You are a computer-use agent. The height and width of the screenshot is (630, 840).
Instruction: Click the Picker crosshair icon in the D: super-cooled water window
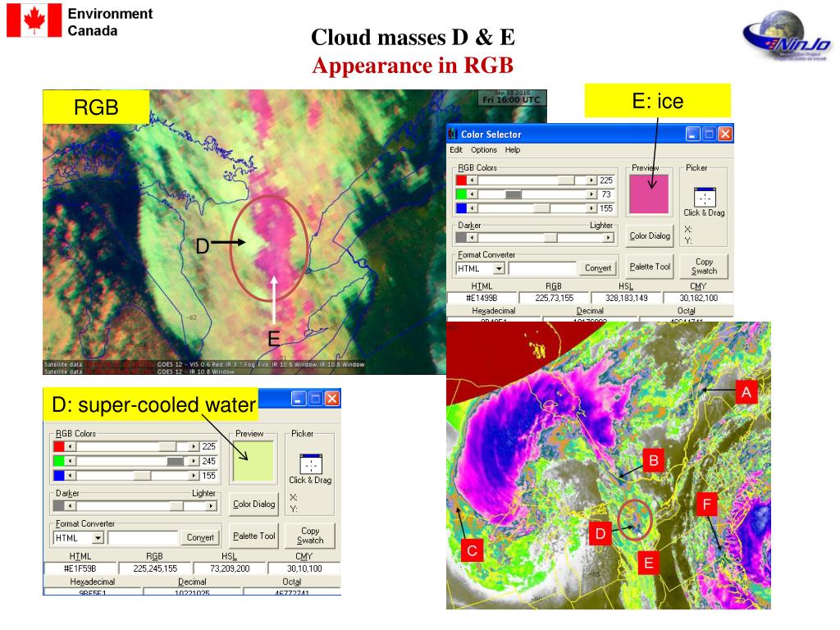[x=311, y=464]
